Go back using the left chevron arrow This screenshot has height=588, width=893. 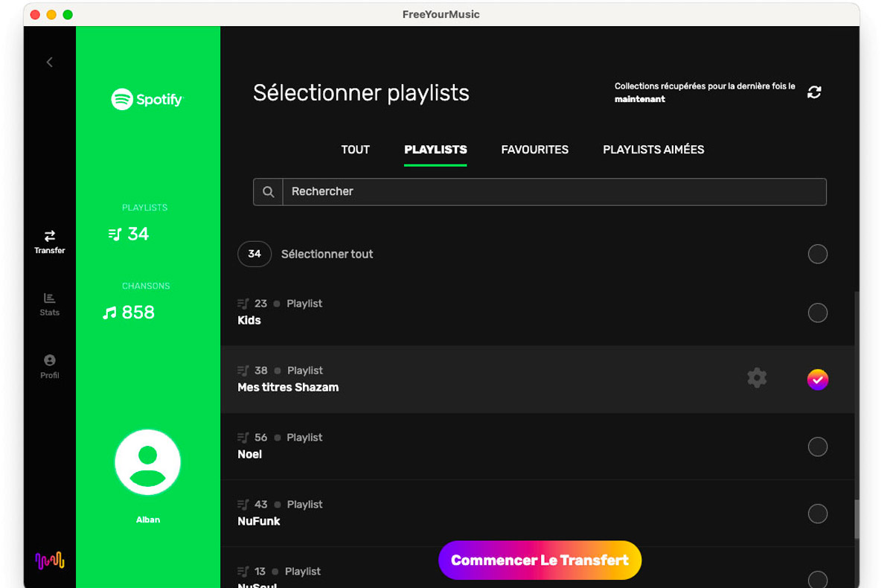[x=50, y=63]
